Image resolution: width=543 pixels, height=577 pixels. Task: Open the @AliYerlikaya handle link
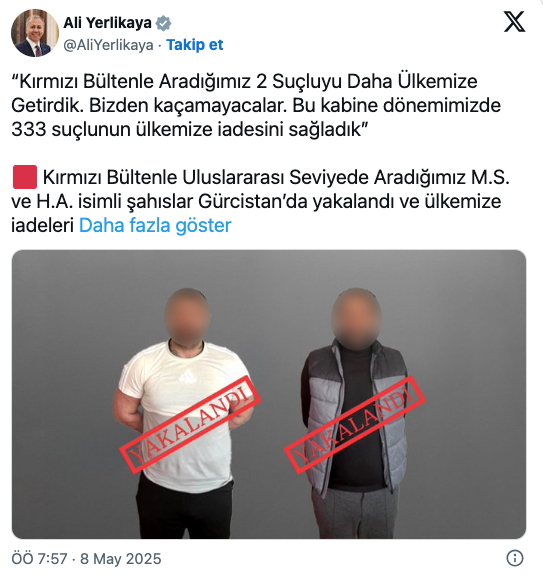point(108,45)
